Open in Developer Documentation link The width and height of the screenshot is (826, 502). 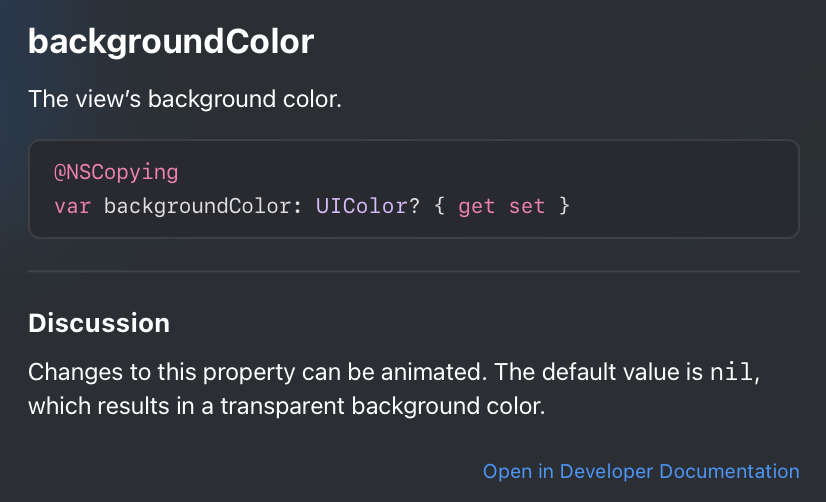click(x=641, y=471)
